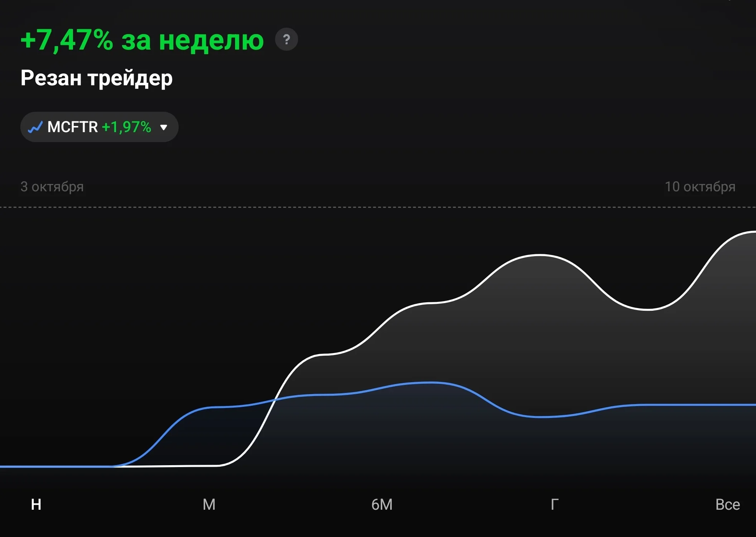756x537 pixels.
Task: Select the Г yearly period tab
Action: [555, 504]
